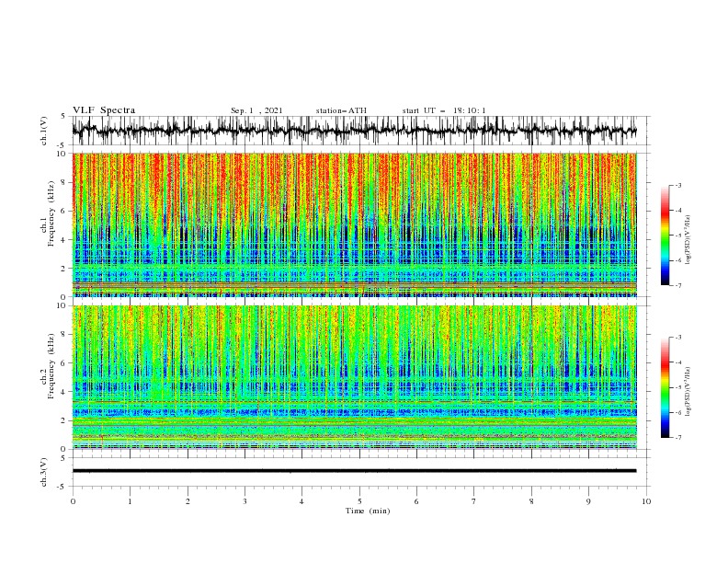
Task: Click the ch.2 spectrogram color bar
Action: click(x=665, y=387)
